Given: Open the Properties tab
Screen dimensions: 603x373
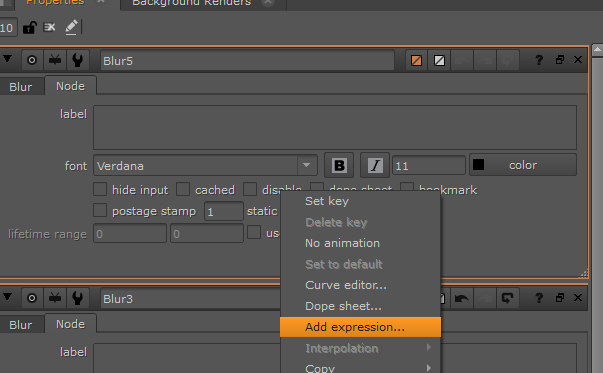Looking at the screenshot, I should pyautogui.click(x=55, y=2).
